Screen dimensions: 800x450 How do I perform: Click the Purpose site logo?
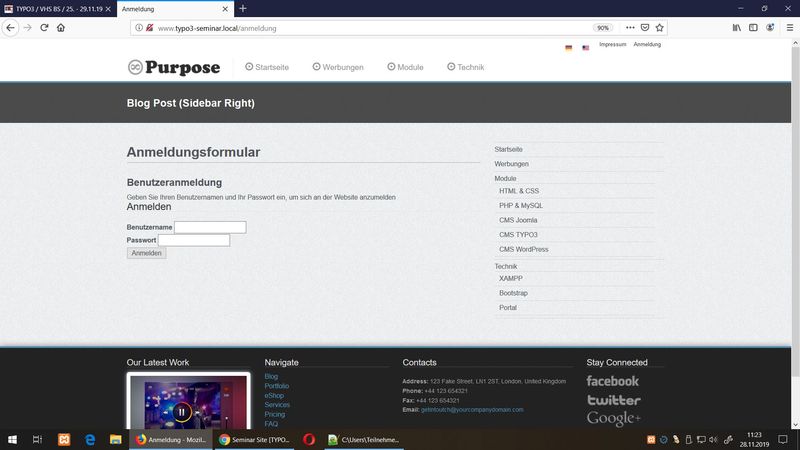(x=174, y=67)
